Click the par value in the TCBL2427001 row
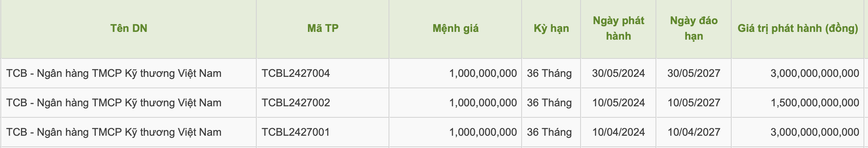Image resolution: width=868 pixels, height=148 pixels. point(483,132)
